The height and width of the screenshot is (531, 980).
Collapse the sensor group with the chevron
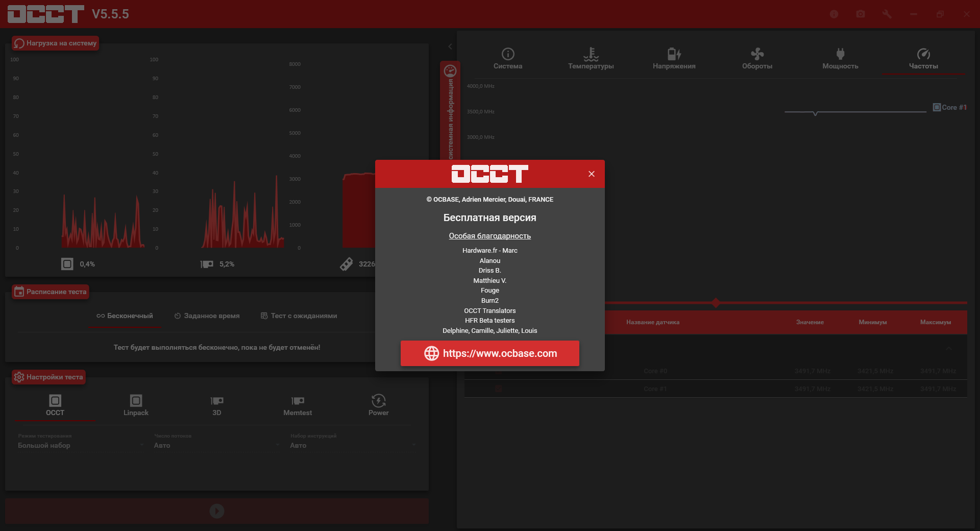[x=948, y=349]
